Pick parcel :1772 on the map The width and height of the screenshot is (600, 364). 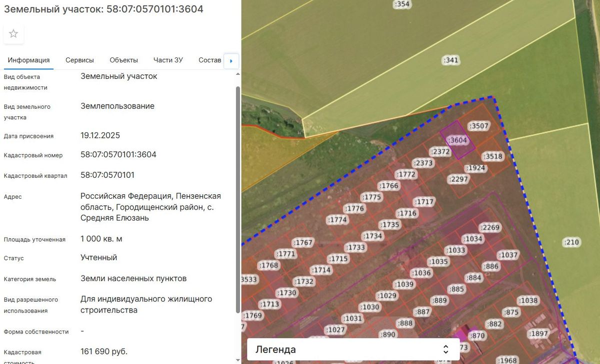[405, 174]
